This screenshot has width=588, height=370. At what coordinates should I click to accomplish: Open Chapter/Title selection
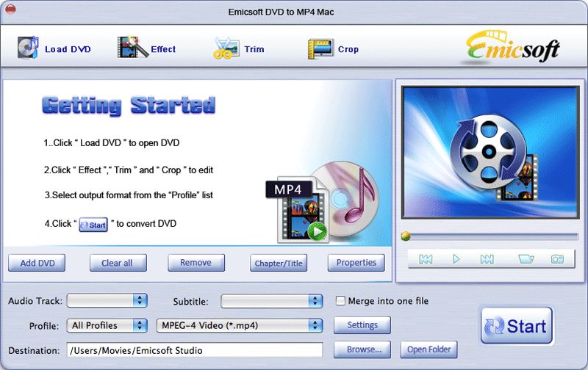(279, 263)
